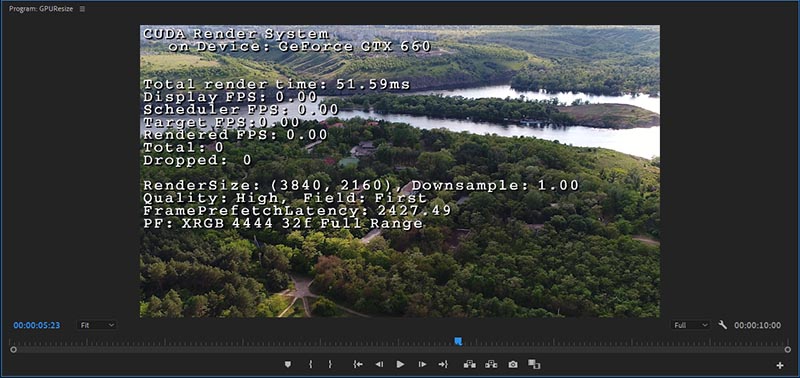Click the blue 00:00:05:23 timecode

click(x=37, y=325)
